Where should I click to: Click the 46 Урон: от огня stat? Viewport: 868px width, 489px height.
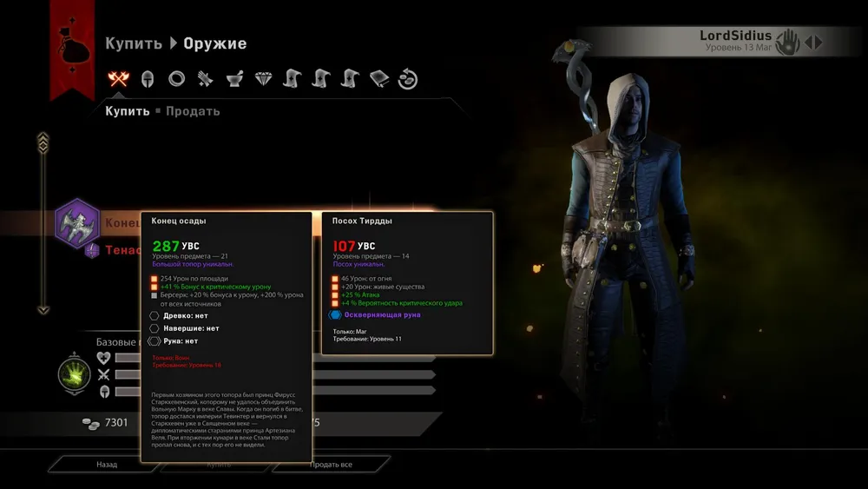click(x=366, y=279)
